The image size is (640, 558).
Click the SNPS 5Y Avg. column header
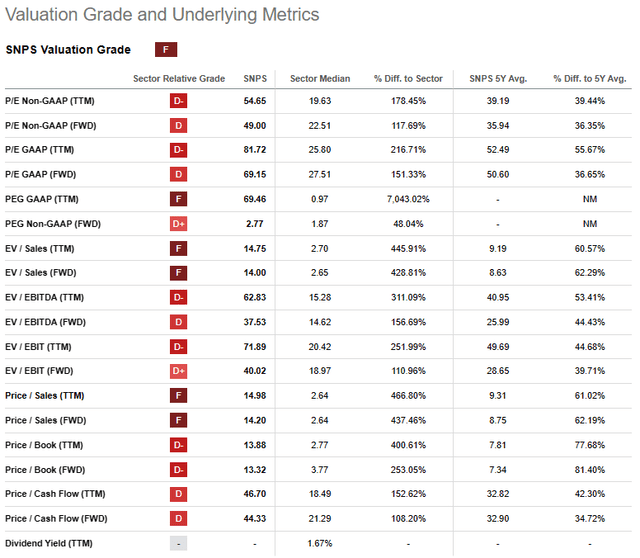click(498, 78)
